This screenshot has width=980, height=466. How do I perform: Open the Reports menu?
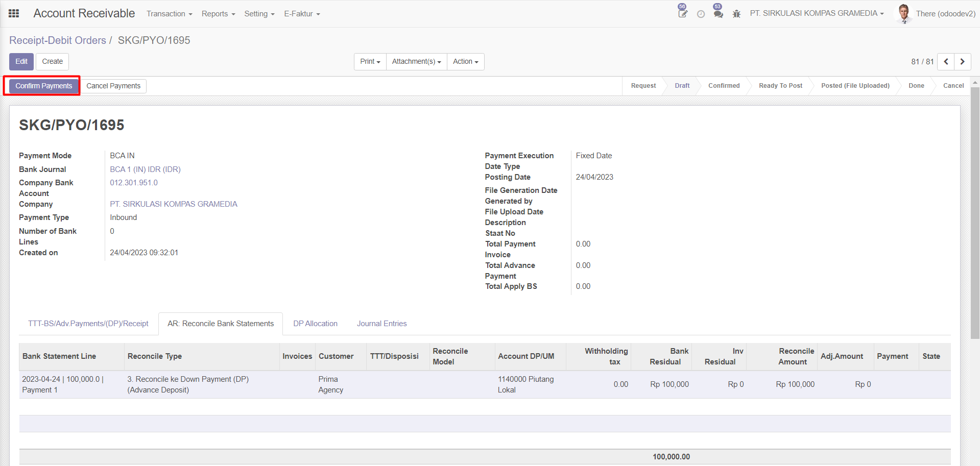218,14
